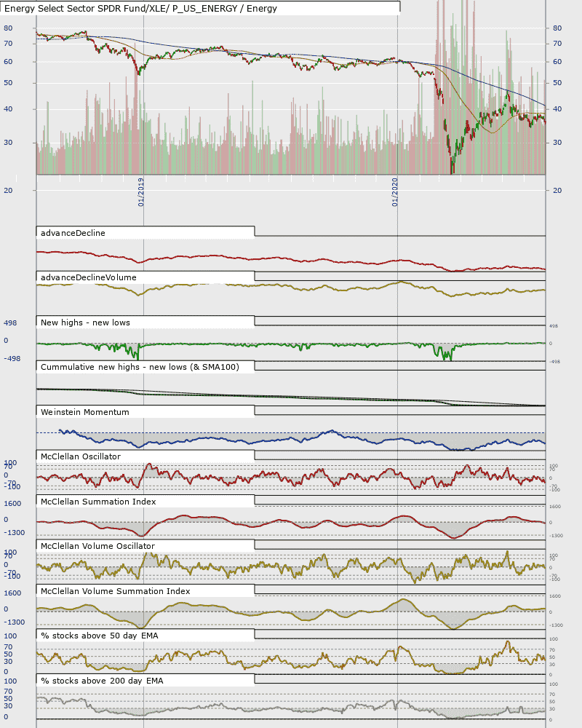Screen dimensions: 582x728
Task: Click the % stocks above 50 day EMA label
Action: tap(100, 636)
